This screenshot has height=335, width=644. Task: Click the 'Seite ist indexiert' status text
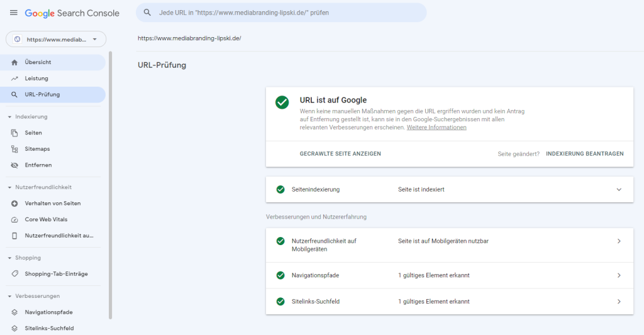click(421, 189)
